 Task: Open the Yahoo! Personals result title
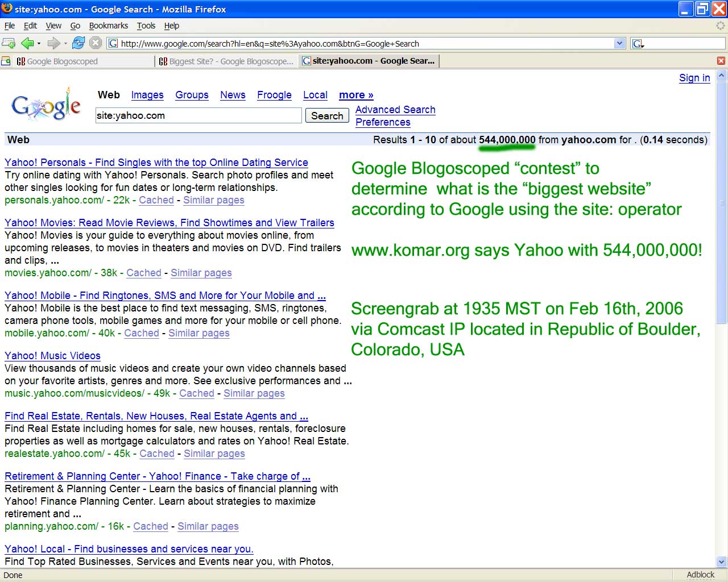pyautogui.click(x=156, y=163)
